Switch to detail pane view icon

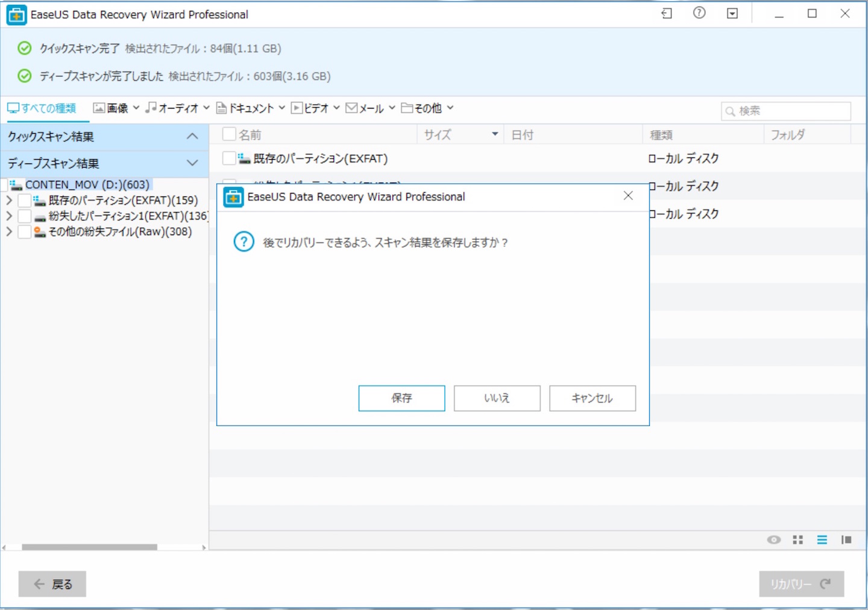click(846, 539)
